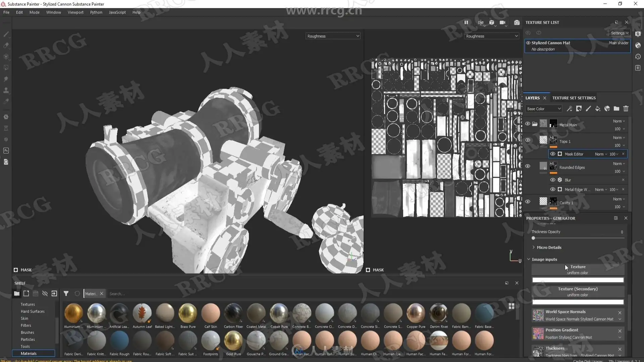Remove the Materi.. shelf filter tag
Image resolution: width=644 pixels, height=362 pixels.
[x=102, y=294]
